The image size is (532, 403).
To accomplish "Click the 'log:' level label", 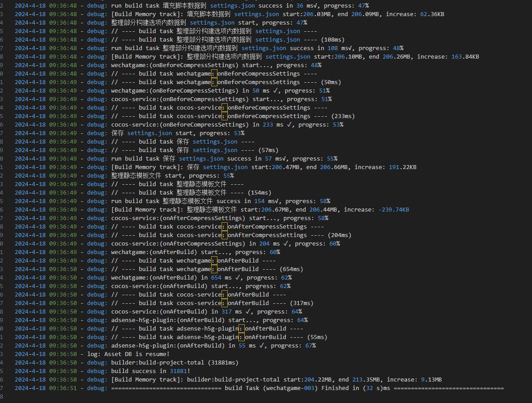I will pyautogui.click(x=94, y=353).
